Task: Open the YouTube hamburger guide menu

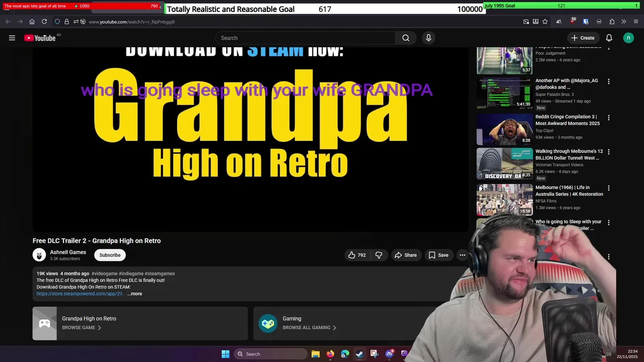Action: [x=12, y=38]
